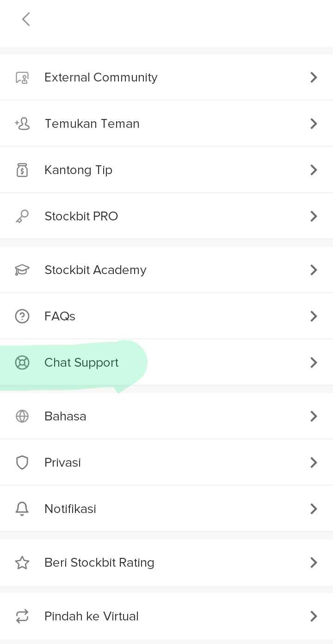333x644 pixels.
Task: Click the Kantong Tip jar icon
Action: [22, 170]
